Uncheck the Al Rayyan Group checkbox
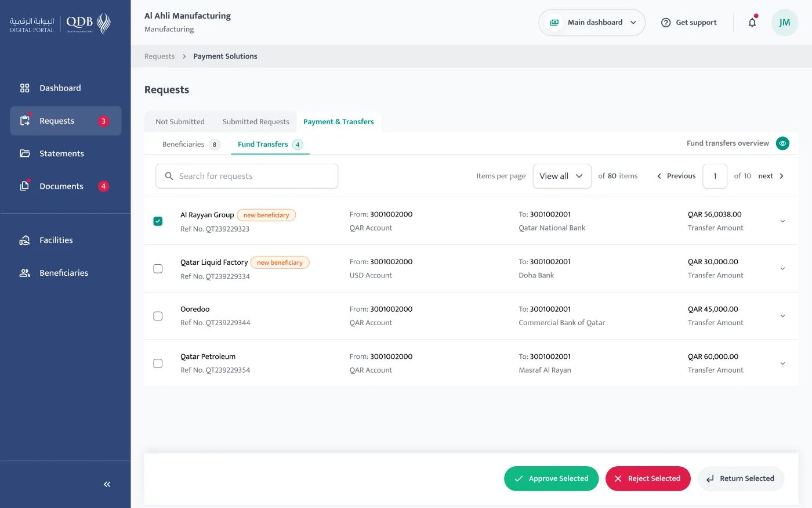Image resolution: width=812 pixels, height=508 pixels. pos(158,221)
